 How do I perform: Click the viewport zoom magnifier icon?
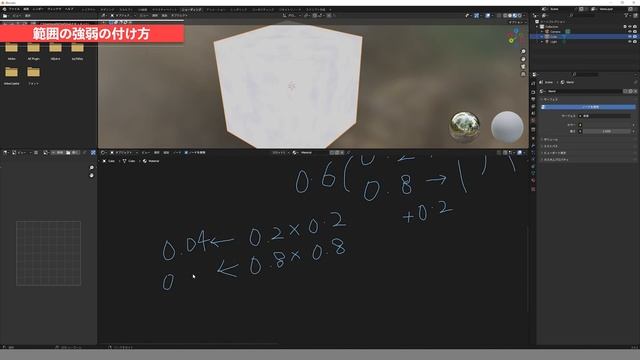(523, 52)
